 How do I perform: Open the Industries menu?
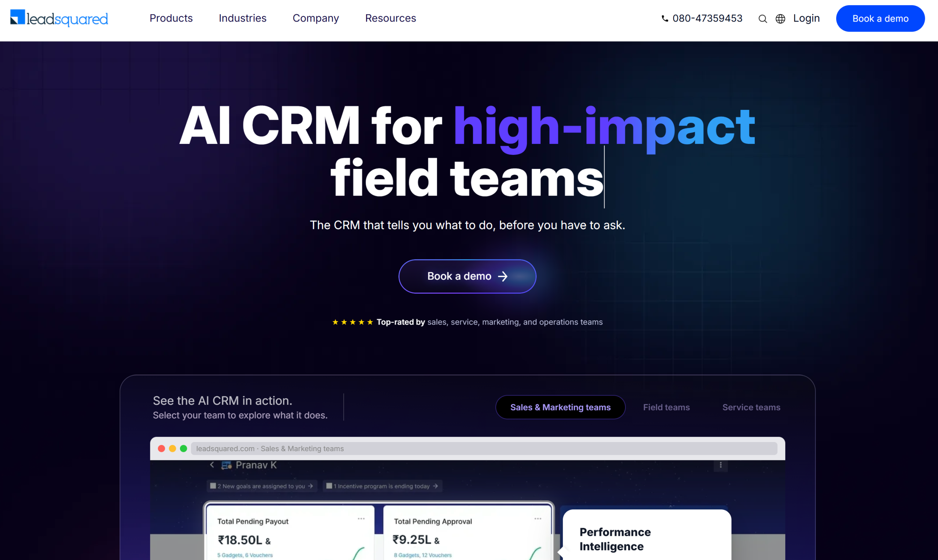pos(243,18)
